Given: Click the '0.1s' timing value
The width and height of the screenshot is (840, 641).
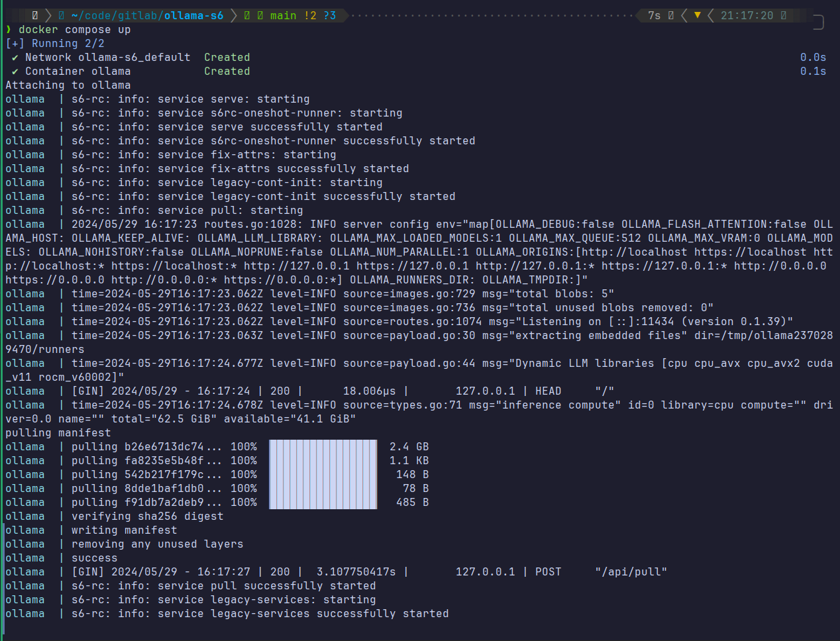Looking at the screenshot, I should 813,72.
